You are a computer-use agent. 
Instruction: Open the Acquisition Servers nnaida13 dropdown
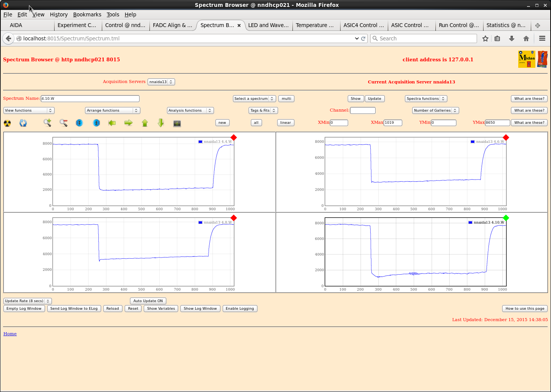[161, 82]
